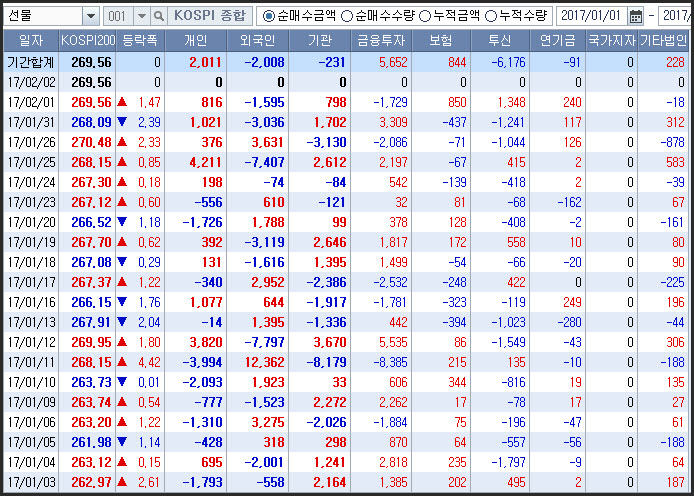Click the 기타법인 value -878

(x=673, y=142)
